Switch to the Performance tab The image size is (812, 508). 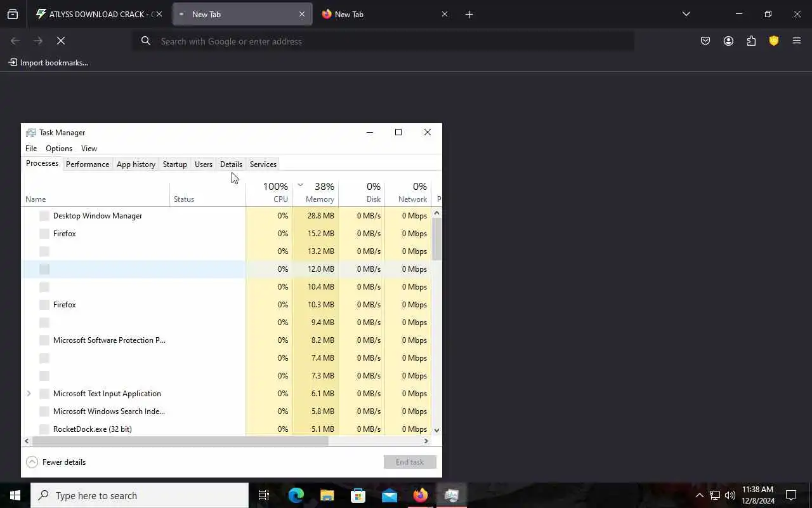(88, 164)
